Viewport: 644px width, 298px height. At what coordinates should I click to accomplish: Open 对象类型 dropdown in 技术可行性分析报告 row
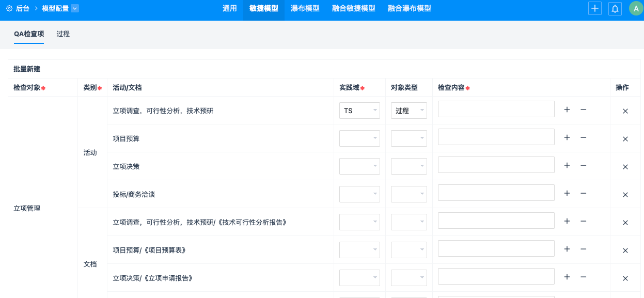click(x=409, y=222)
